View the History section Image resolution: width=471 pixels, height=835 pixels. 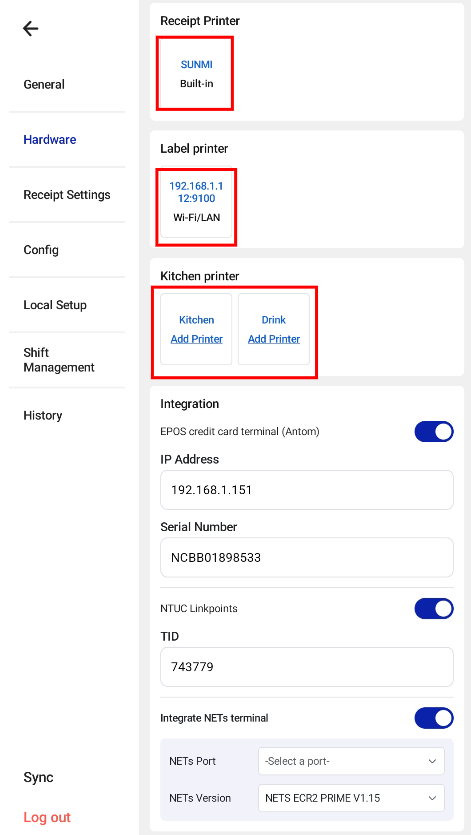click(43, 415)
